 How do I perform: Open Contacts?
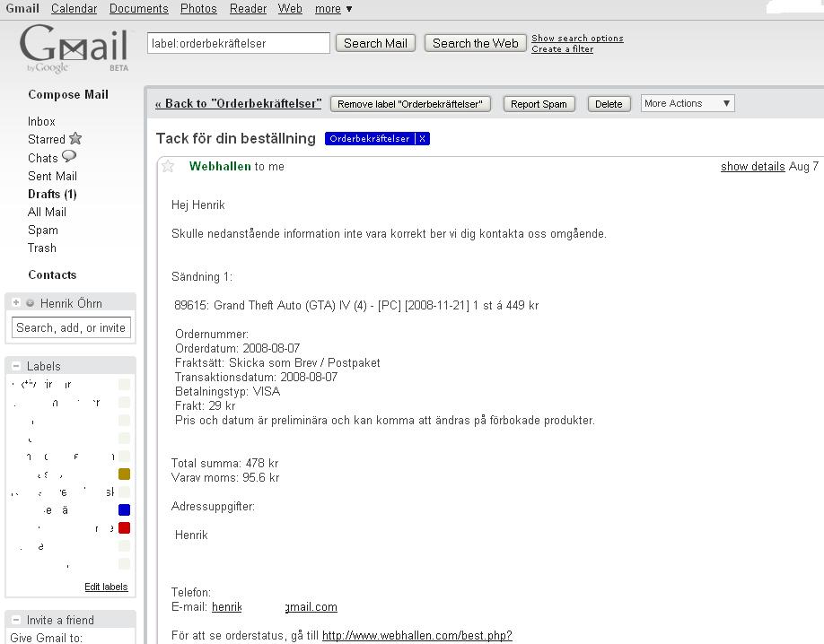click(52, 274)
